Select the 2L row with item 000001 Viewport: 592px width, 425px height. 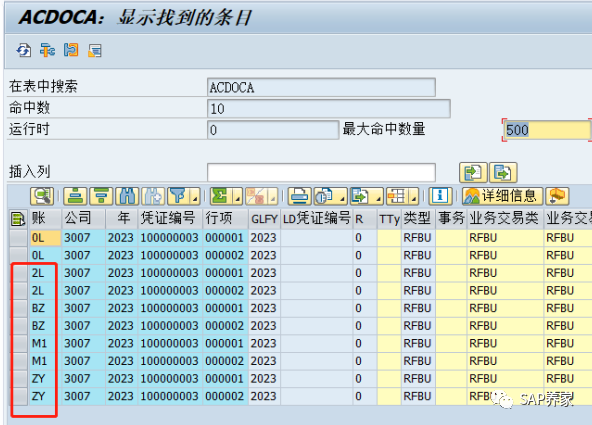18,273
